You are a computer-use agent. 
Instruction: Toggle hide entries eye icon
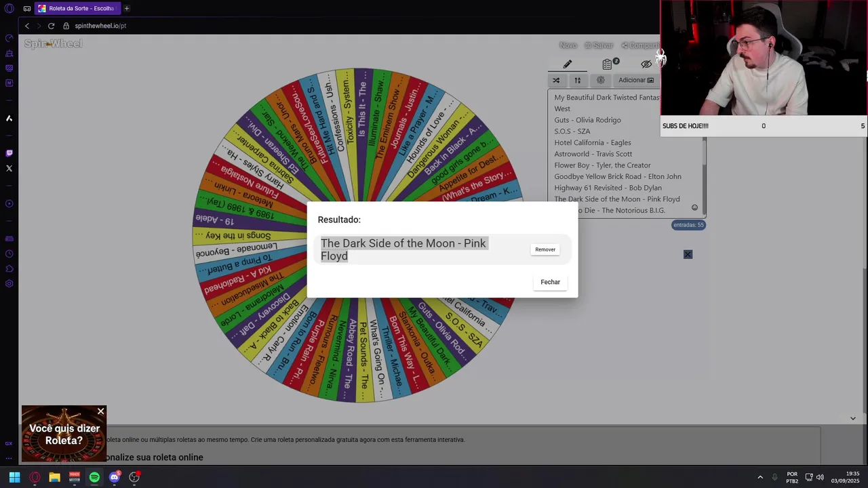tap(646, 64)
